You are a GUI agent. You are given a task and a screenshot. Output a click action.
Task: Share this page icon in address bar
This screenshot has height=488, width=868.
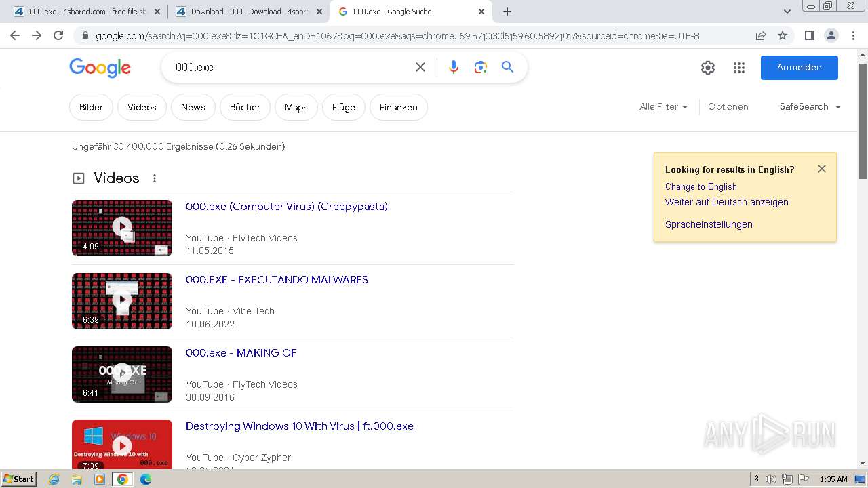tap(761, 35)
